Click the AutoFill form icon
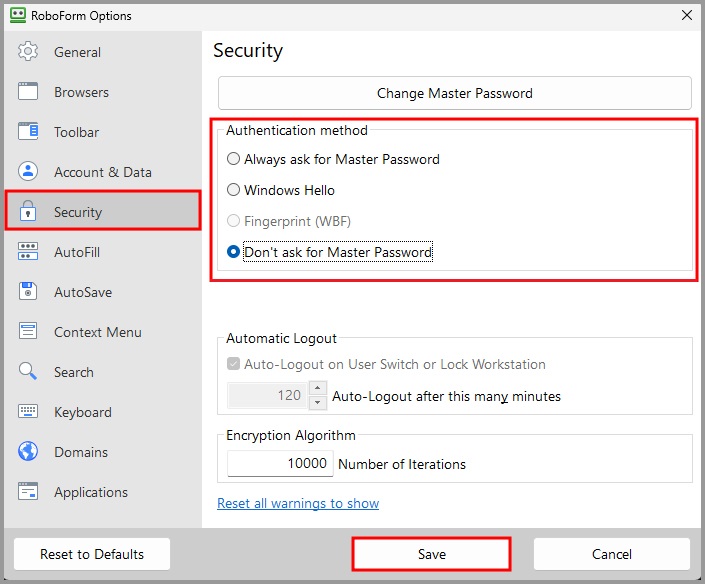Screen dimensions: 705x584 tap(28, 251)
